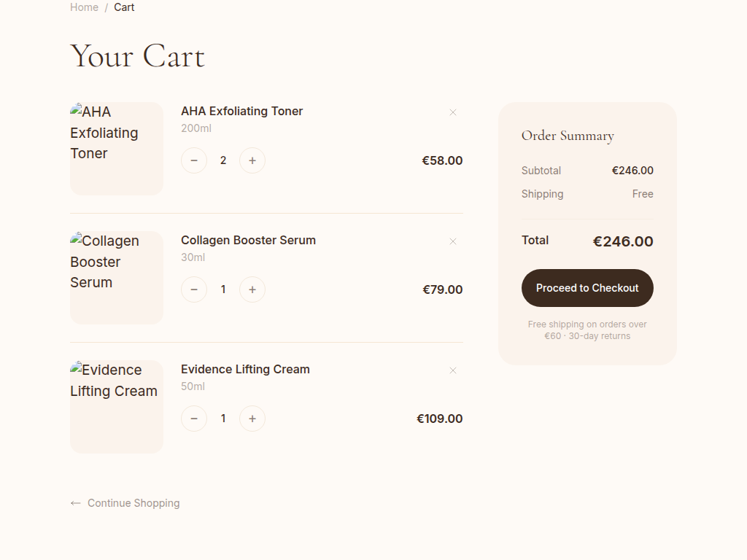
Task: Remove AHA Exfoliating Toner from cart
Action: [453, 112]
